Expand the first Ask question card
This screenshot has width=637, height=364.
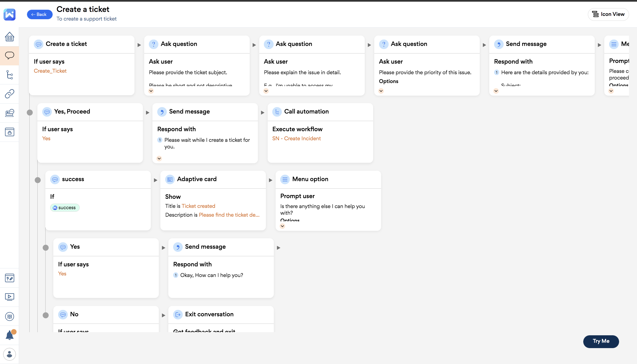click(151, 91)
